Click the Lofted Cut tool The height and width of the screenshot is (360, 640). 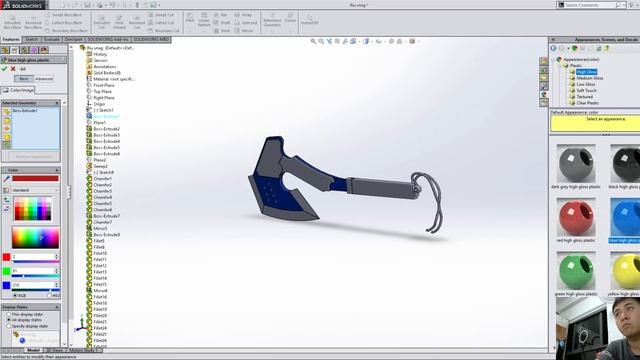(x=161, y=22)
